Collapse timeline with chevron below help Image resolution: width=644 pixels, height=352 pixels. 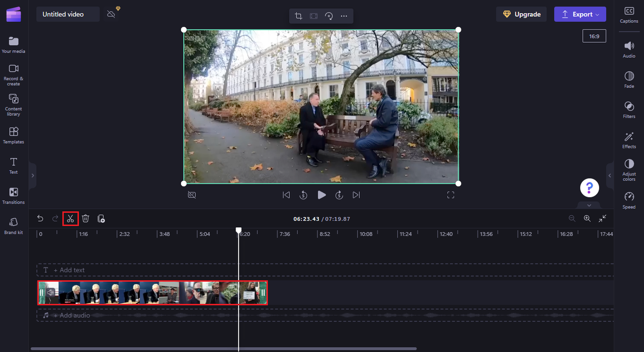coord(589,205)
